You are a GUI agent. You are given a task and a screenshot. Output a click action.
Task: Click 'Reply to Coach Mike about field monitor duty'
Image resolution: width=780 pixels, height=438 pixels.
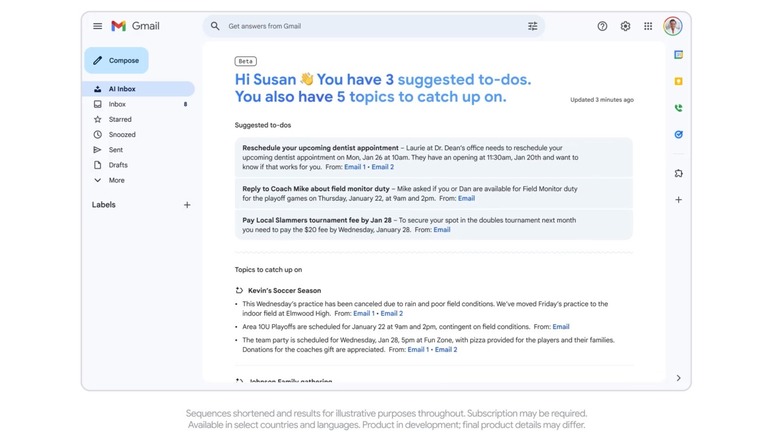[x=316, y=189]
